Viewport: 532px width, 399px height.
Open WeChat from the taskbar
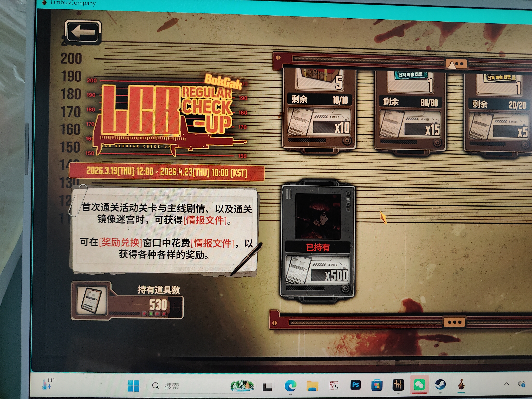pyautogui.click(x=419, y=385)
